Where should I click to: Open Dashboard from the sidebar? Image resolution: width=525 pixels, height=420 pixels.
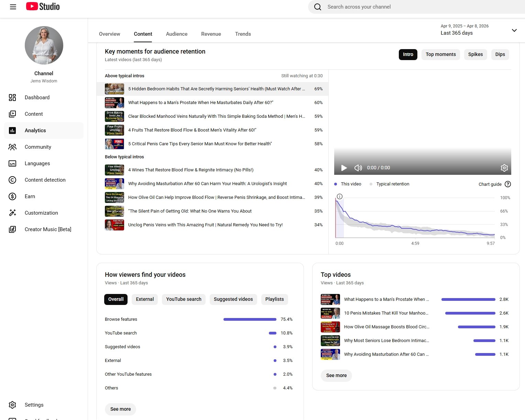(x=37, y=98)
